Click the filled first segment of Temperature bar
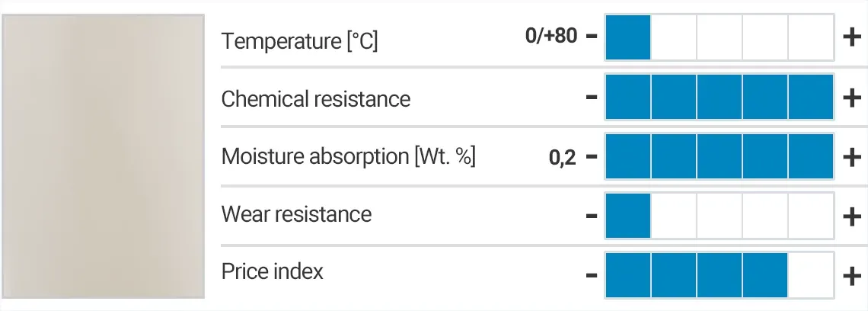This screenshot has height=311, width=868. click(x=628, y=37)
